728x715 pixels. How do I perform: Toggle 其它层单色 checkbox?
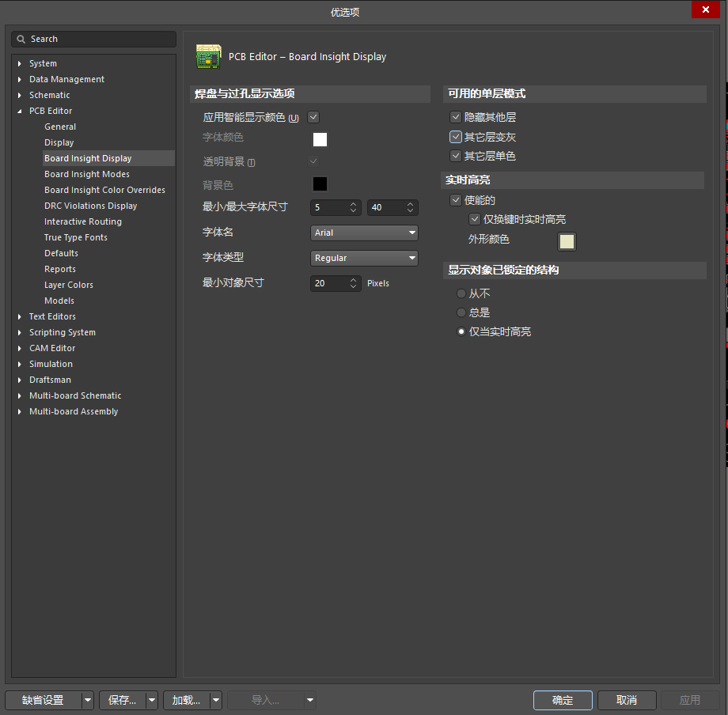click(x=456, y=156)
